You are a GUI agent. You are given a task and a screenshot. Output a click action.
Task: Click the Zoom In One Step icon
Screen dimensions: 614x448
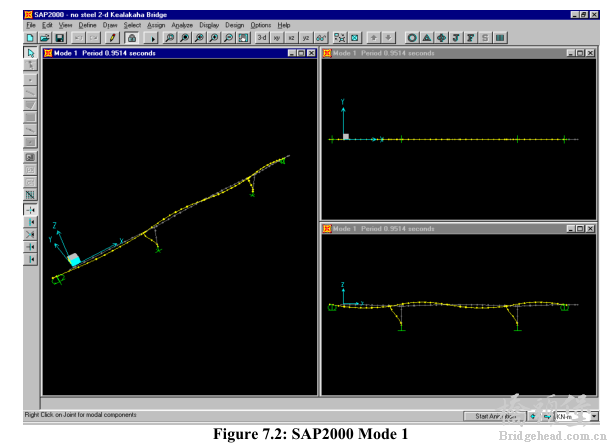214,38
